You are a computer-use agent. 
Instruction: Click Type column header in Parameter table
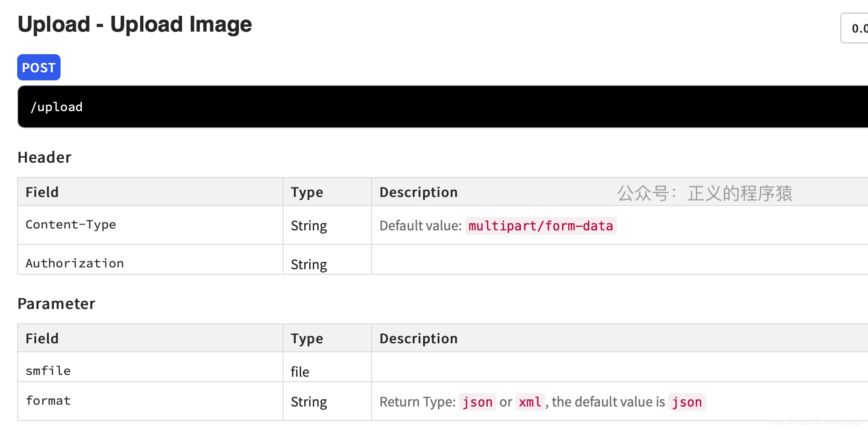307,338
